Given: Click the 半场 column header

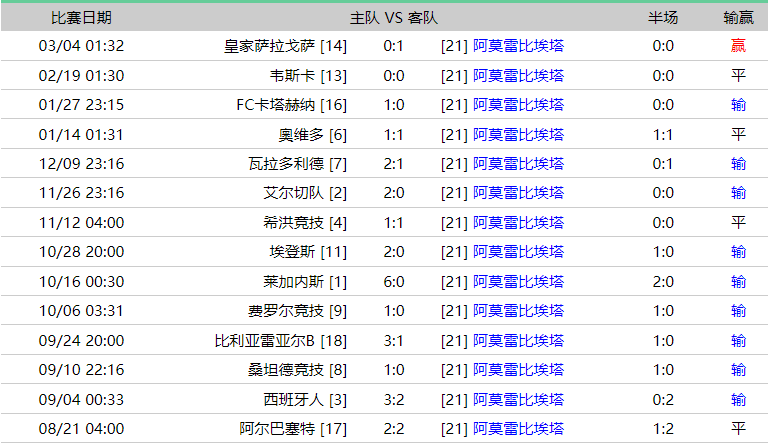Looking at the screenshot, I should [x=663, y=18].
